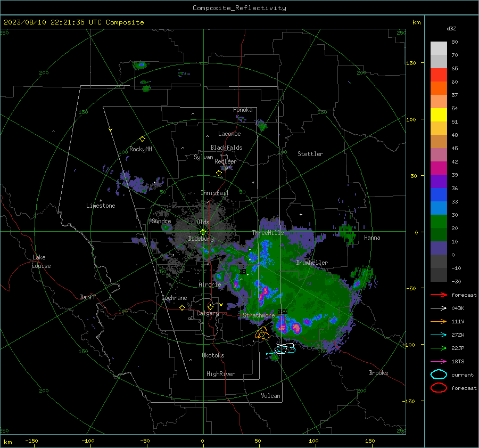Viewport: 479px width, 448px height.
Task: Click the magenta 18TS track arrow
Action: tap(439, 362)
